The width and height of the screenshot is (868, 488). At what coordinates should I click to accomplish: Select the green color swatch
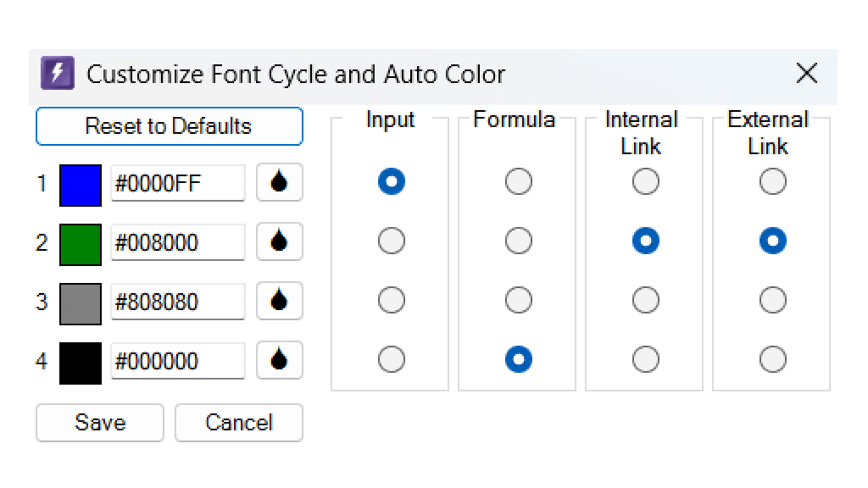[80, 241]
